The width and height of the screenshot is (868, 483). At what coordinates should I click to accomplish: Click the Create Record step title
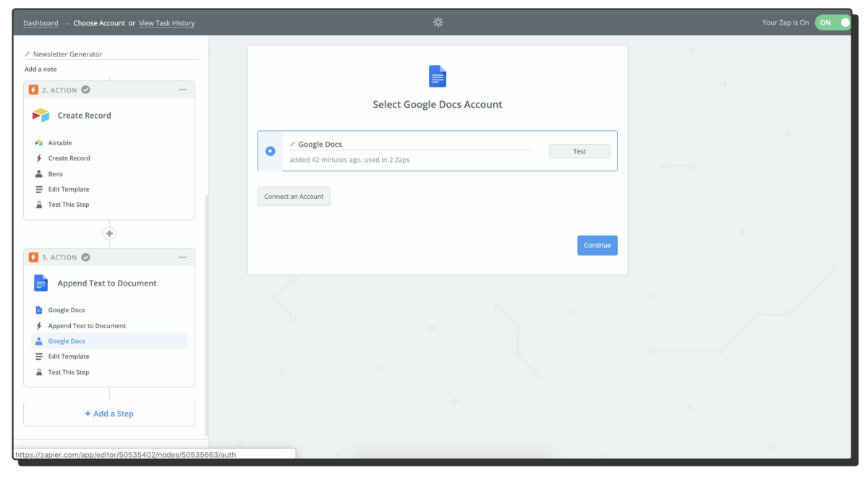[x=85, y=116]
